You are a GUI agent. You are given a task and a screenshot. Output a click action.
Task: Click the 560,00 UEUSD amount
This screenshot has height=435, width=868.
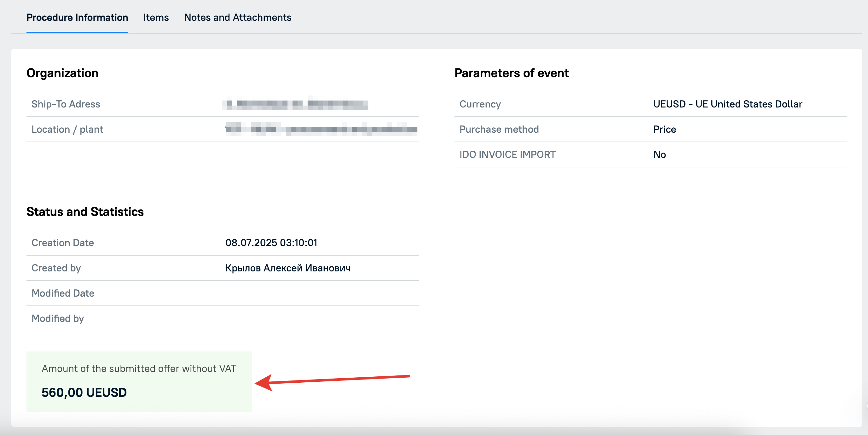click(x=84, y=392)
